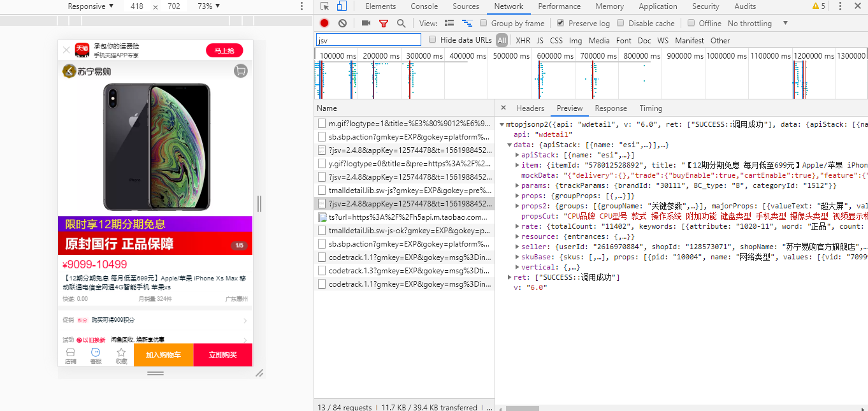868x411 pixels.
Task: Open the Response tab of request
Action: (x=611, y=108)
